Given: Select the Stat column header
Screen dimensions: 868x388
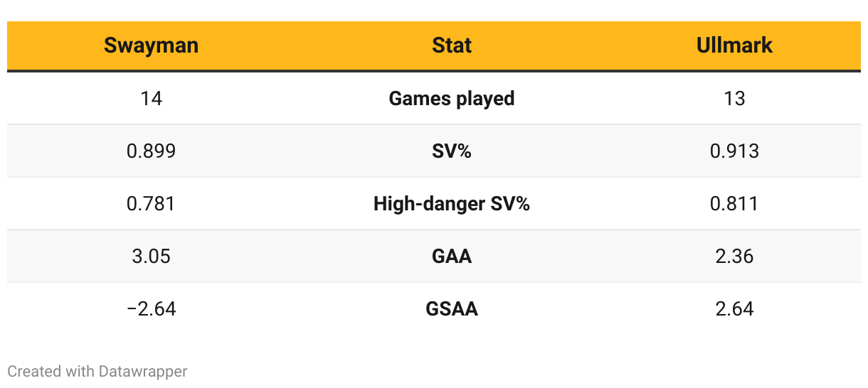Looking at the screenshot, I should [x=452, y=45].
